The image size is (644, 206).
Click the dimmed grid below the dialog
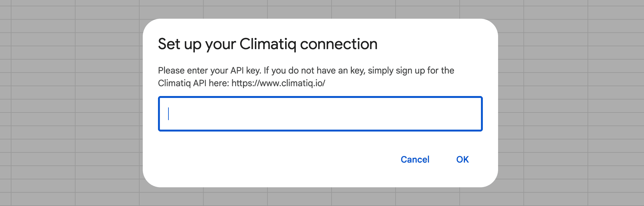click(320, 197)
